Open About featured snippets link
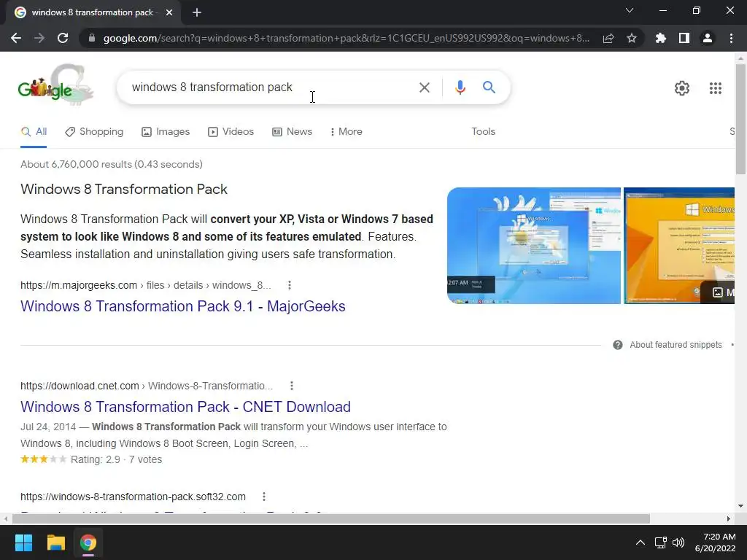747x560 pixels. tap(676, 345)
